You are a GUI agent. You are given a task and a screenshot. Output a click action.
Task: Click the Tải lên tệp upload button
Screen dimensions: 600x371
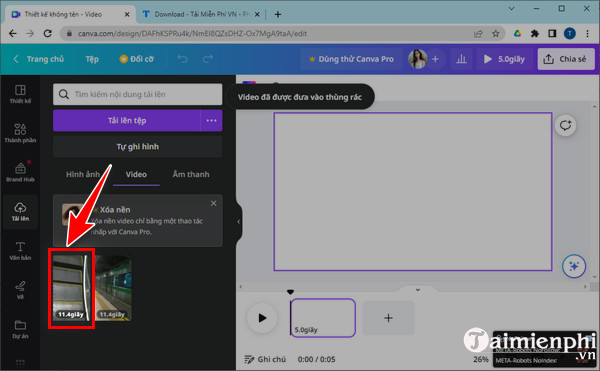[x=127, y=120]
